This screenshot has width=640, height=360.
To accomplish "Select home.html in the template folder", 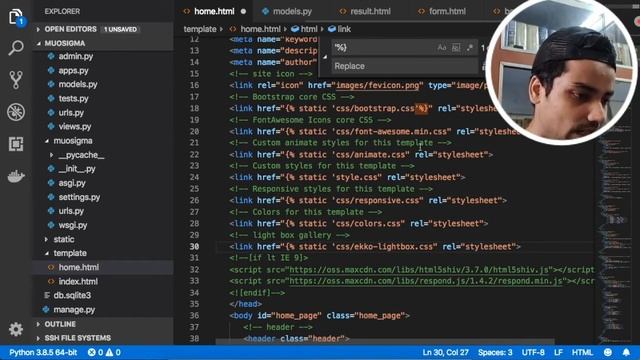I will click(79, 267).
